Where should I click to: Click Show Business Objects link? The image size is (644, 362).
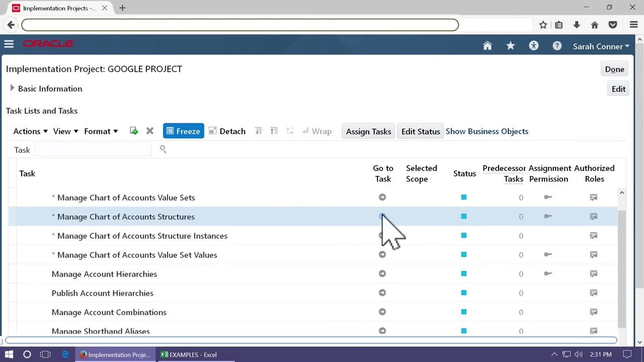(487, 131)
